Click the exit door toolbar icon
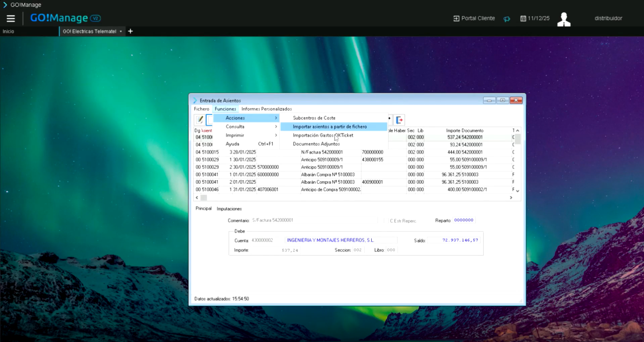644x342 pixels. (x=399, y=120)
